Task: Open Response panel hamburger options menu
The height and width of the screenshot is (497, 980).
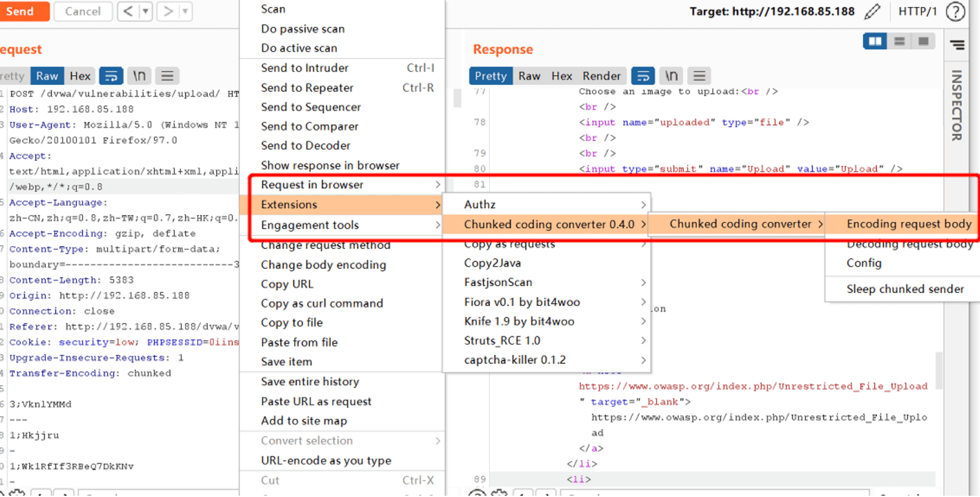Action: click(699, 76)
